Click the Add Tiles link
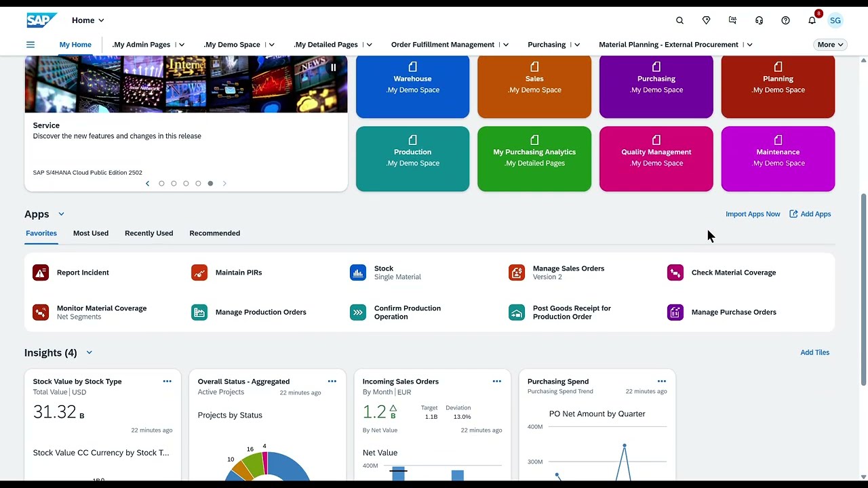This screenshot has width=868, height=488. click(x=815, y=352)
